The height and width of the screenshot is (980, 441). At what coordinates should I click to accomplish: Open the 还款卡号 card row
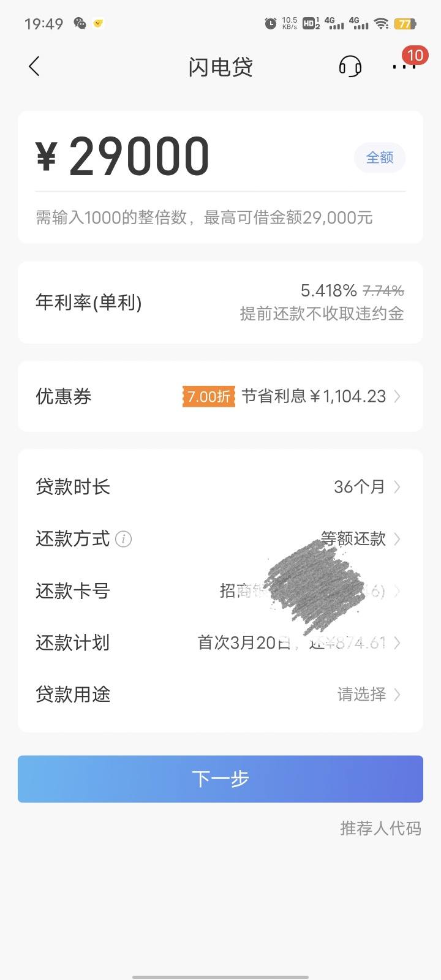221,591
